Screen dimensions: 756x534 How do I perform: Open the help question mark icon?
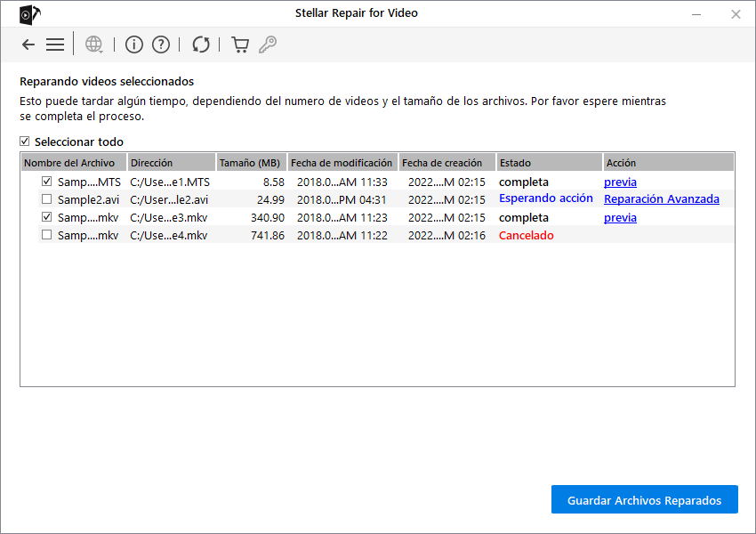click(161, 44)
